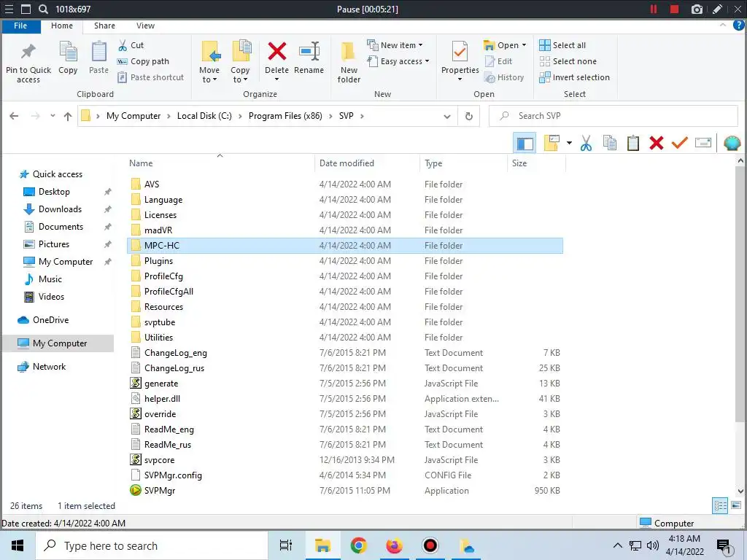Navigate back to previous folder
This screenshot has height=560, width=747.
click(x=15, y=116)
